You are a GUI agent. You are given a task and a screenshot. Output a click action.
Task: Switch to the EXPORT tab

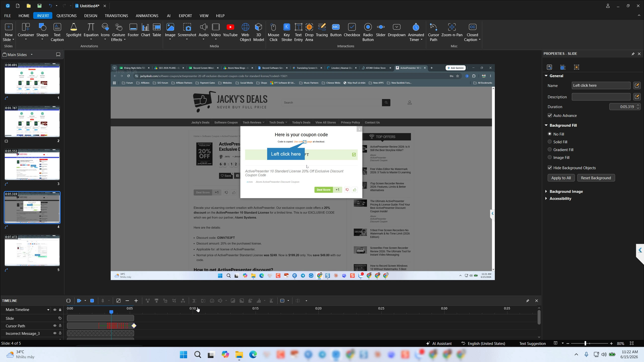click(x=185, y=16)
